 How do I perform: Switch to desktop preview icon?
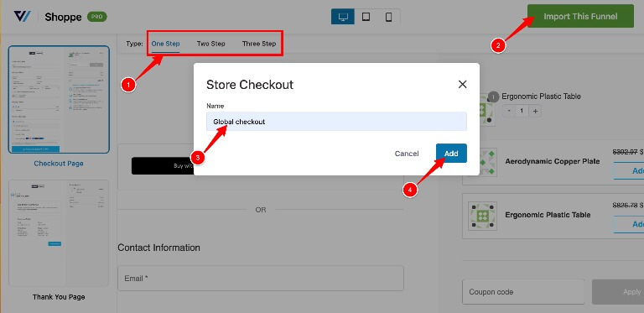[343, 17]
